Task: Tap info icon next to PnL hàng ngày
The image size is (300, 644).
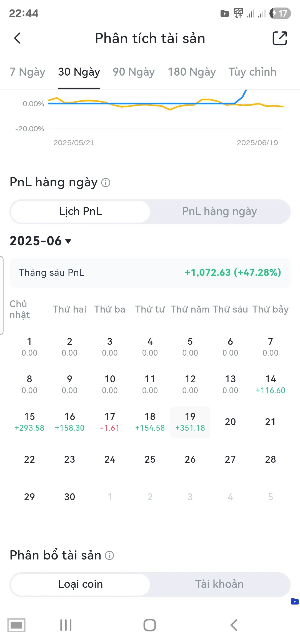Action: (106, 183)
